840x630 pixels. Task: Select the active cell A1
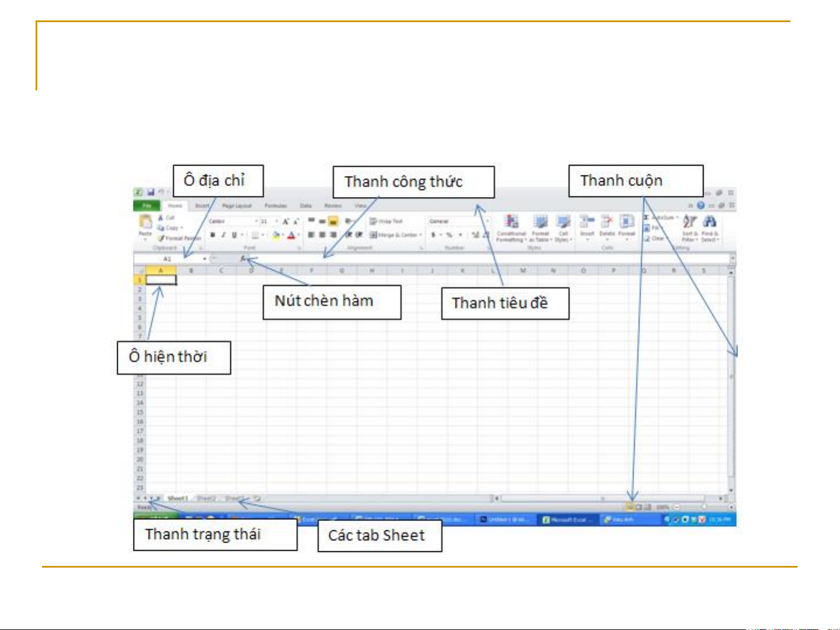[x=161, y=280]
